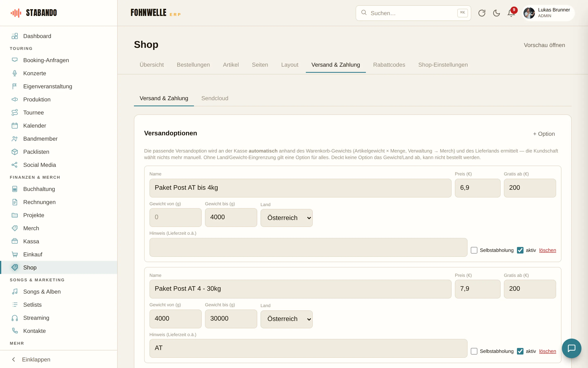
Task: Click the Produktion megaphone icon
Action: pyautogui.click(x=14, y=99)
